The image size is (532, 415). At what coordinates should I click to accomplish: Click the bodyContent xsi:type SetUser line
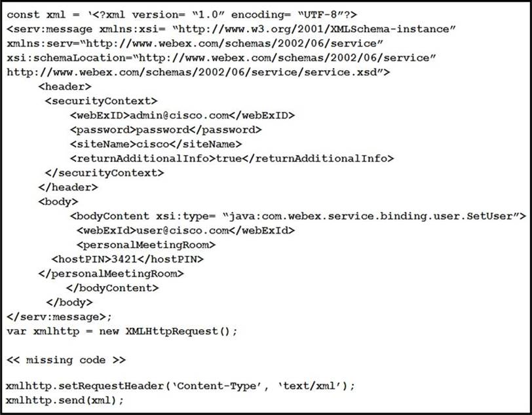pos(298,216)
